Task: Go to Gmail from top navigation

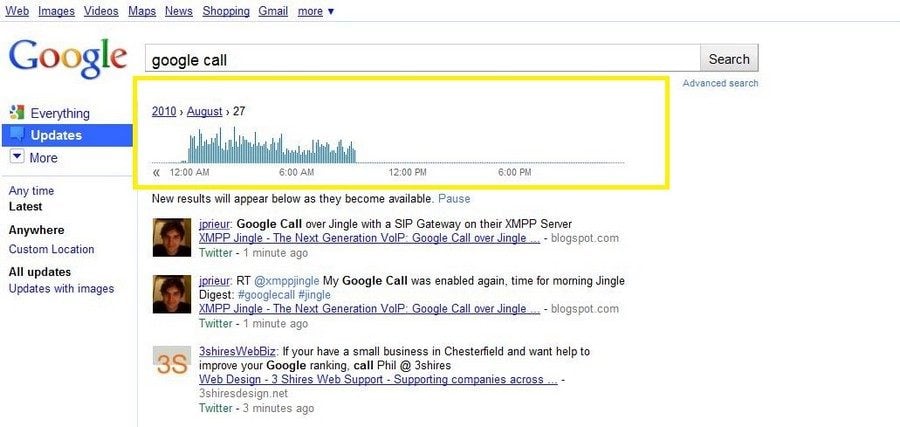Action: pyautogui.click(x=274, y=11)
